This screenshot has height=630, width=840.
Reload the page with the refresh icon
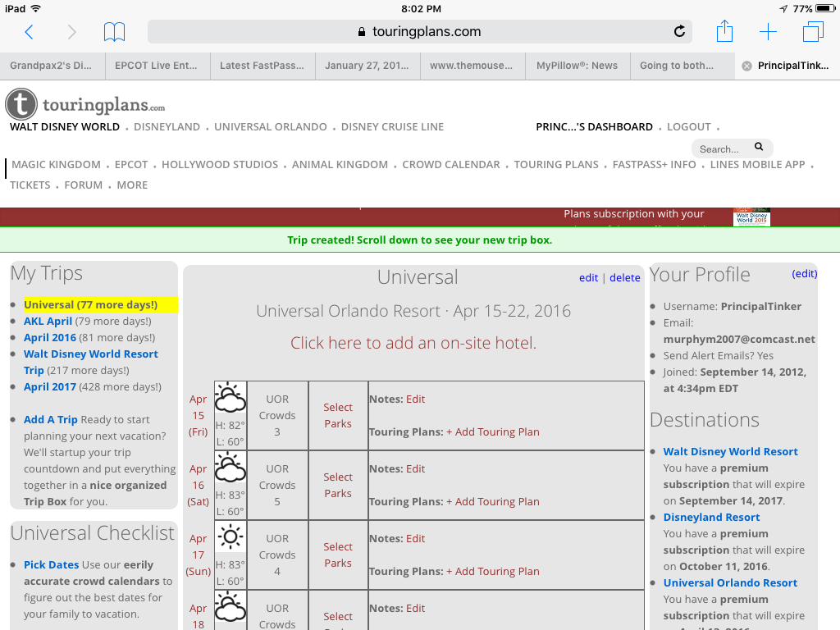[x=679, y=32]
